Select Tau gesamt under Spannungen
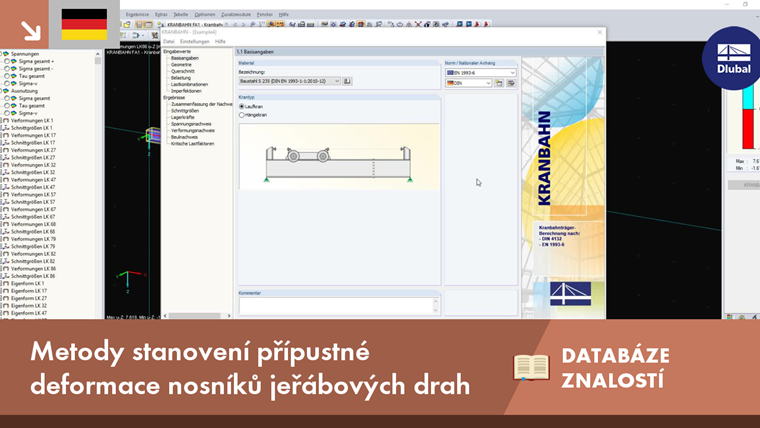The width and height of the screenshot is (760, 428). 7,76
